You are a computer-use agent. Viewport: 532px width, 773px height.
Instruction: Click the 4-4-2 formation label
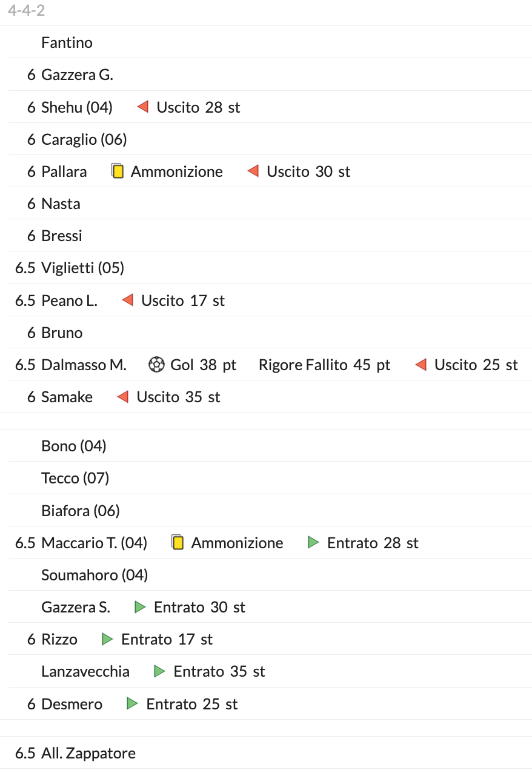pos(27,10)
